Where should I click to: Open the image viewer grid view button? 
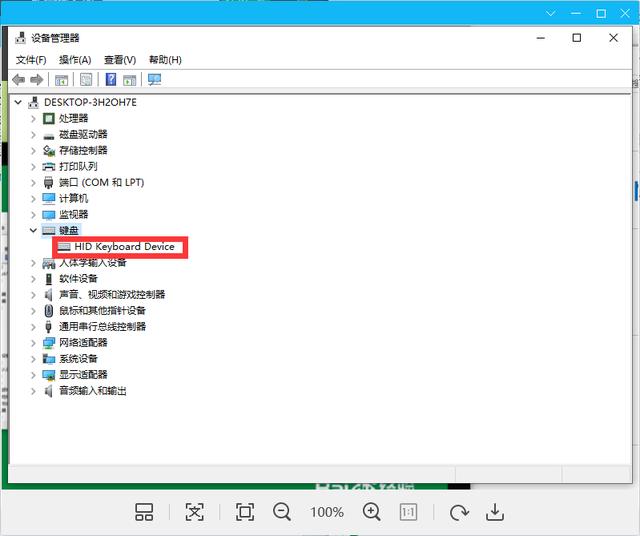pos(144,512)
